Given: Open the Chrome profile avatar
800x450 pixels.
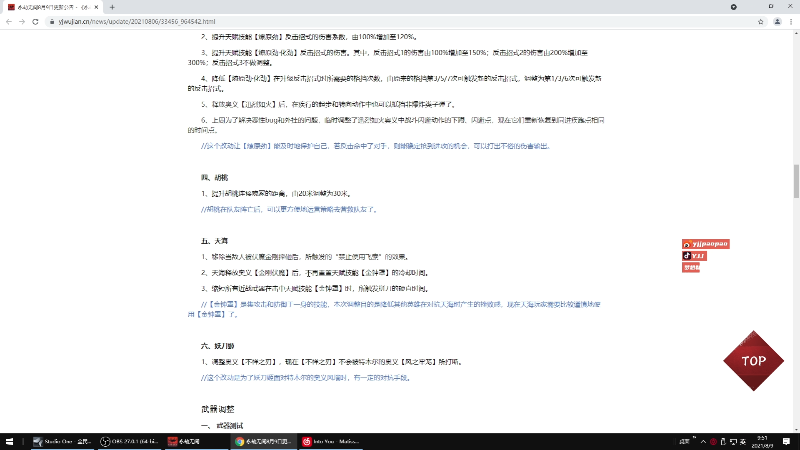Looking at the screenshot, I should point(777,21).
